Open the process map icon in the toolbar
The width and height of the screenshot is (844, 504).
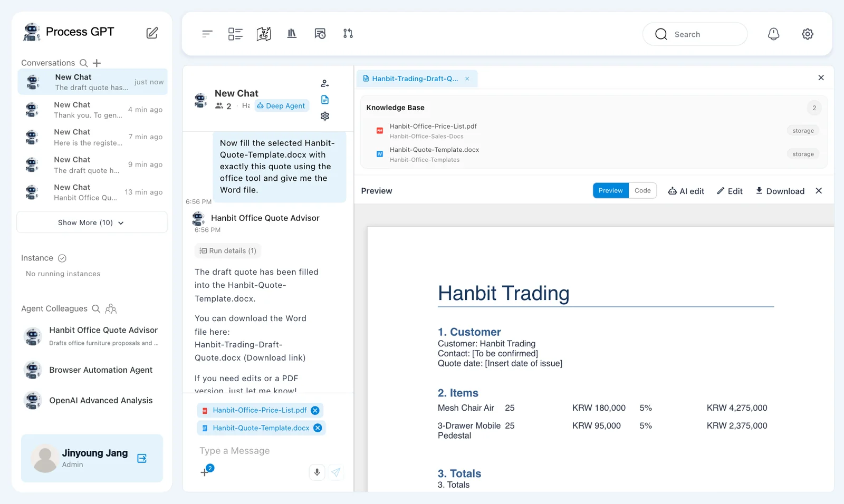(x=264, y=34)
